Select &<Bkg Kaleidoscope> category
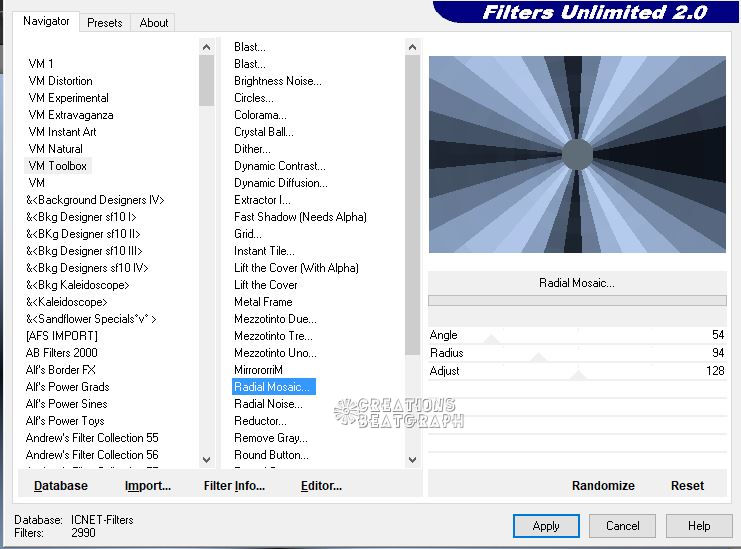Screen dimensions: 741x549 78,285
